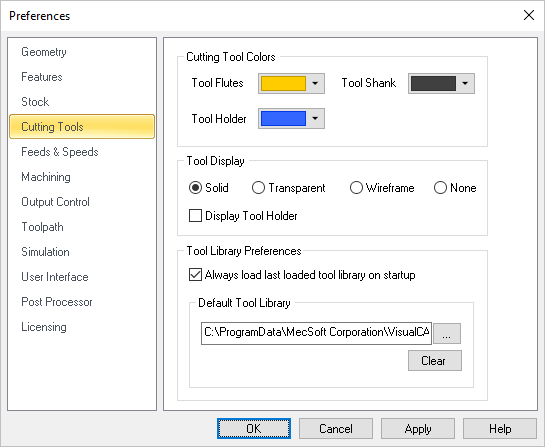Screen dimensions: 545x447
Task: Browse for a default tool library file
Action: coord(447,333)
